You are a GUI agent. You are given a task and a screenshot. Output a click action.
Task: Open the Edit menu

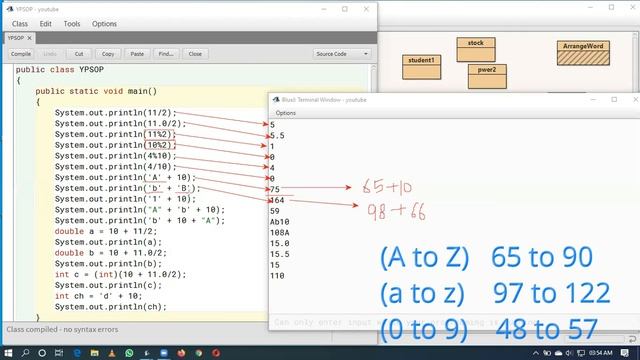(45, 24)
